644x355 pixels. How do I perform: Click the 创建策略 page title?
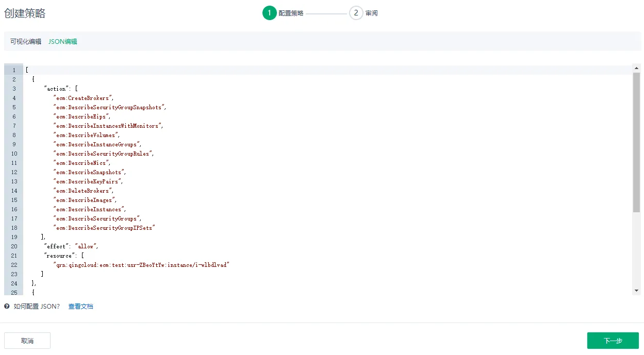point(25,14)
